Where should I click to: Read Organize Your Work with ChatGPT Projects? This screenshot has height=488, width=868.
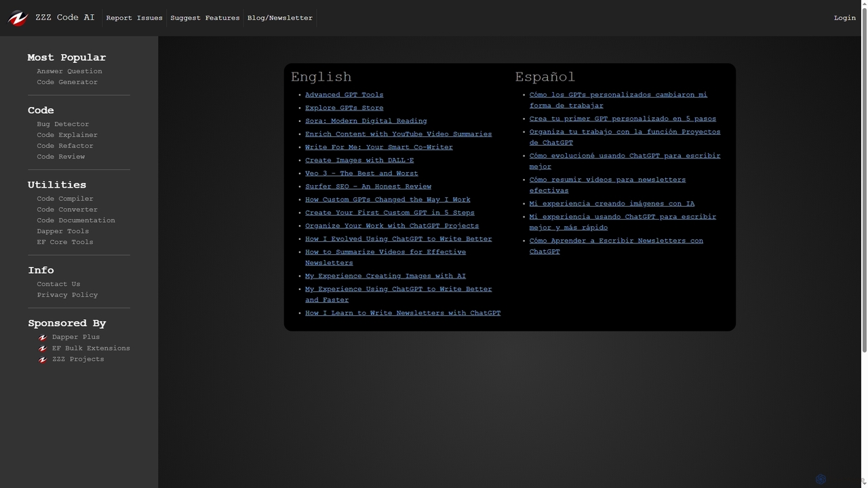(391, 226)
